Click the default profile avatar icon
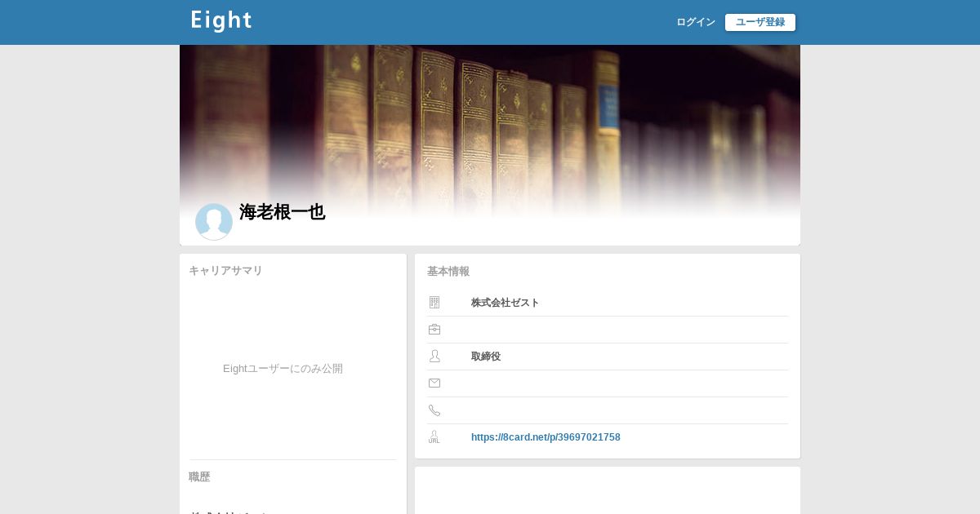Viewport: 980px width, 514px height. [x=214, y=222]
